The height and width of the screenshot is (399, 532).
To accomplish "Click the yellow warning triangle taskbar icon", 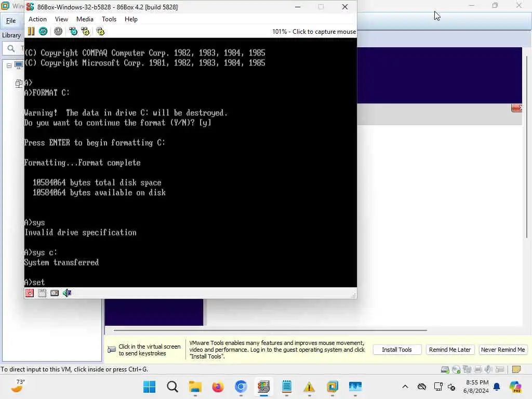I will pos(310,387).
